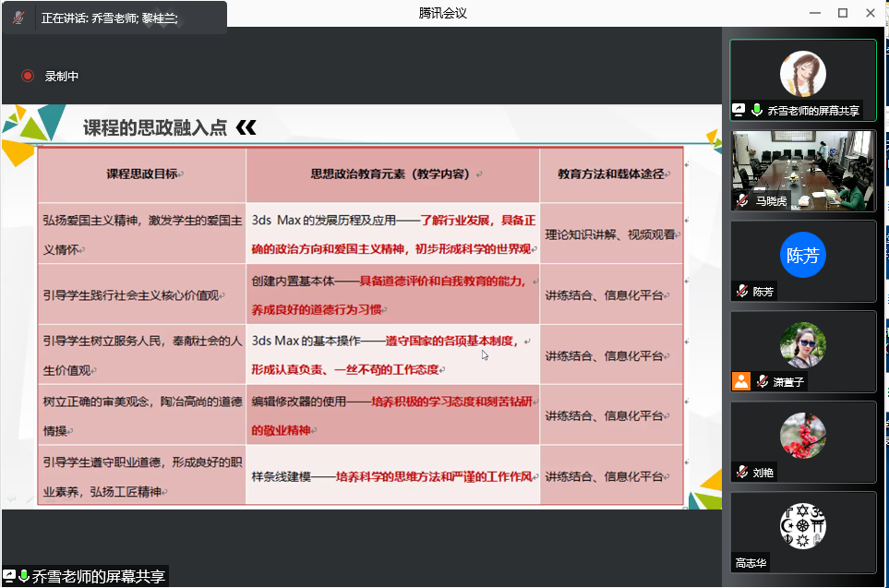Click cell 引导学生树立服务人民
The image size is (889, 588).
(x=142, y=355)
